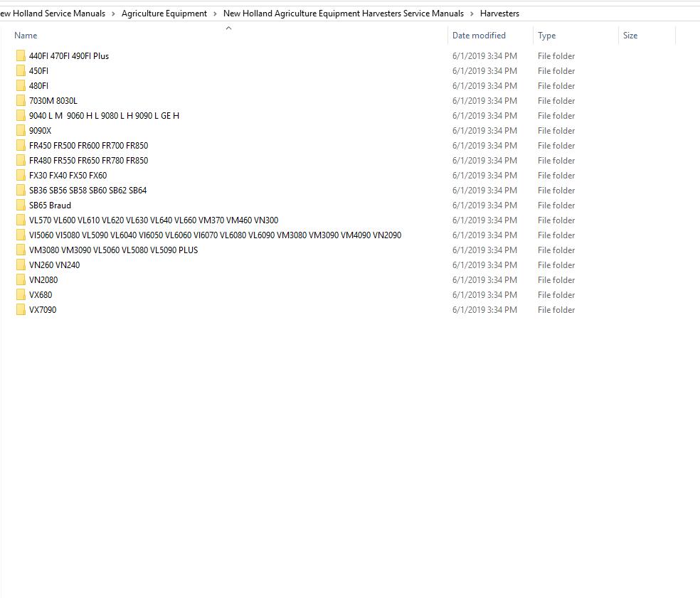Sort by Size column header
The height and width of the screenshot is (598, 700).
coord(630,36)
